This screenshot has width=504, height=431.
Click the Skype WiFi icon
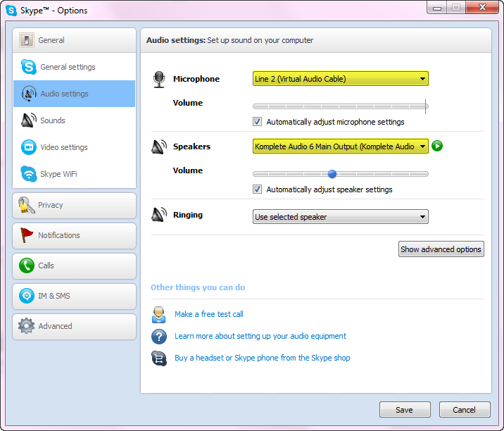point(29,174)
